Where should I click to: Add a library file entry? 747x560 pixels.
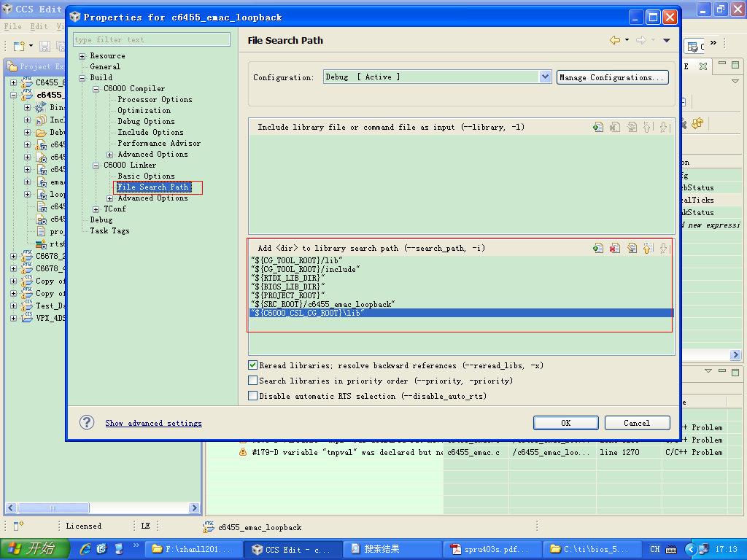click(598, 127)
